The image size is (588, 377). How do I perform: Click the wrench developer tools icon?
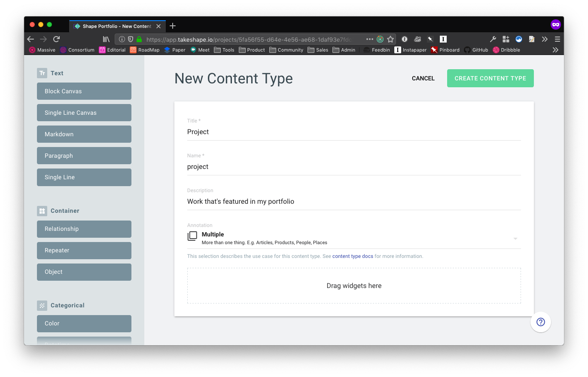point(493,39)
